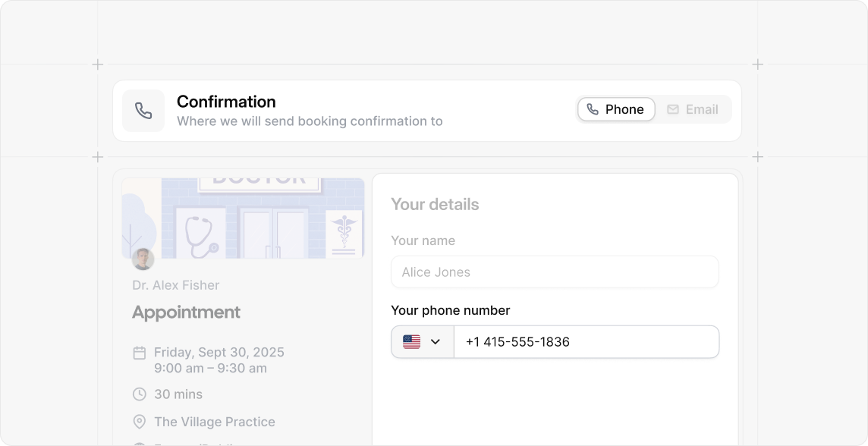Click the phone number field with +1 415-555-1836
The image size is (868, 446).
coord(587,342)
